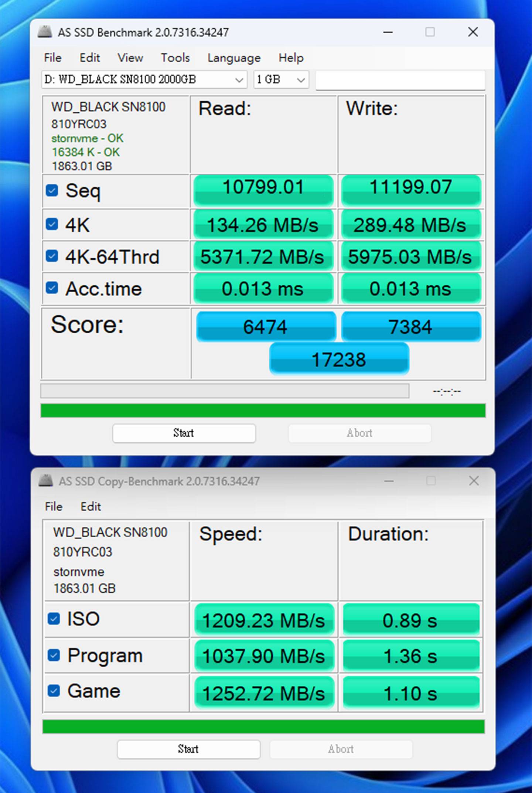Viewport: 532px width, 793px height.
Task: Click the Program speed 1037.90 MB/s
Action: click(264, 656)
